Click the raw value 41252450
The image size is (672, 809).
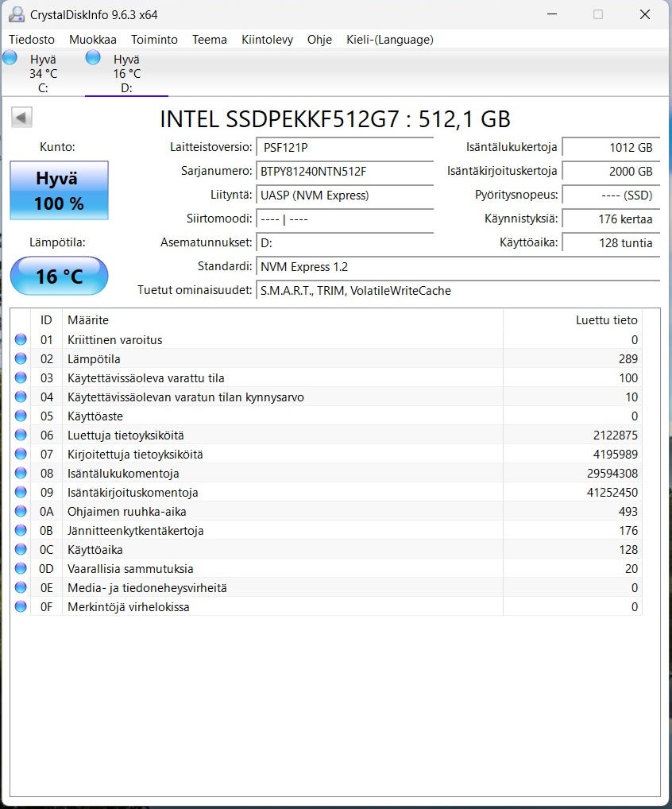pos(612,493)
